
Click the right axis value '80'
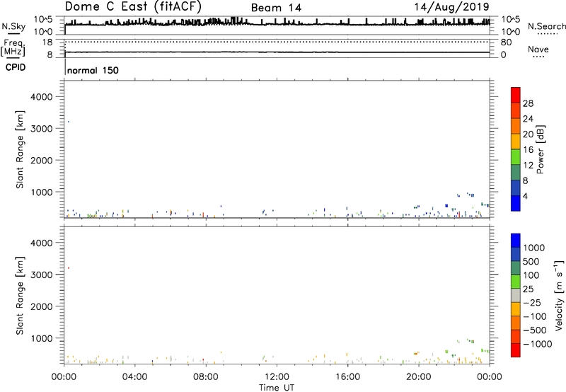point(506,42)
